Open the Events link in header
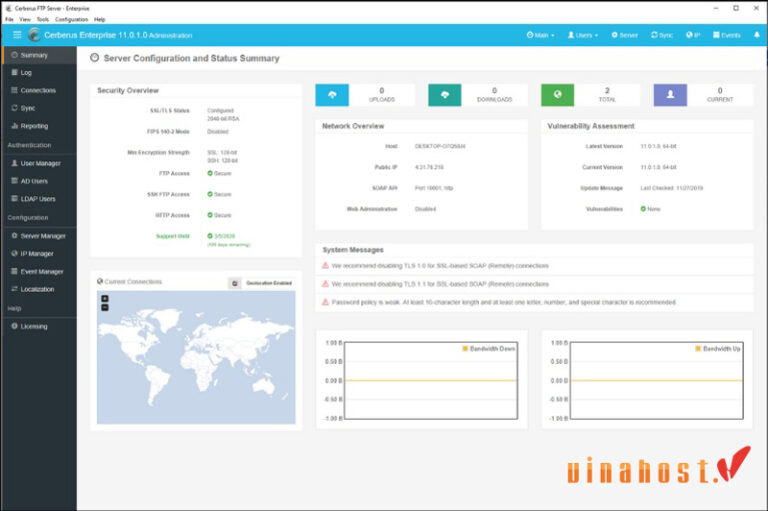 [726, 35]
